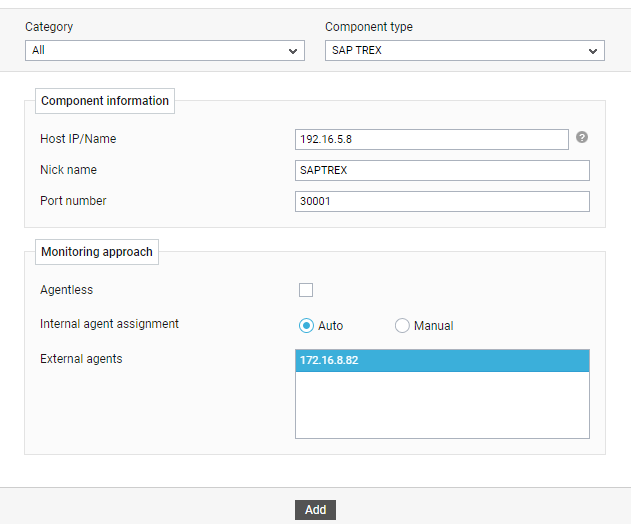This screenshot has height=524, width=631.
Task: Click empty area of External agents list
Action: point(442,404)
